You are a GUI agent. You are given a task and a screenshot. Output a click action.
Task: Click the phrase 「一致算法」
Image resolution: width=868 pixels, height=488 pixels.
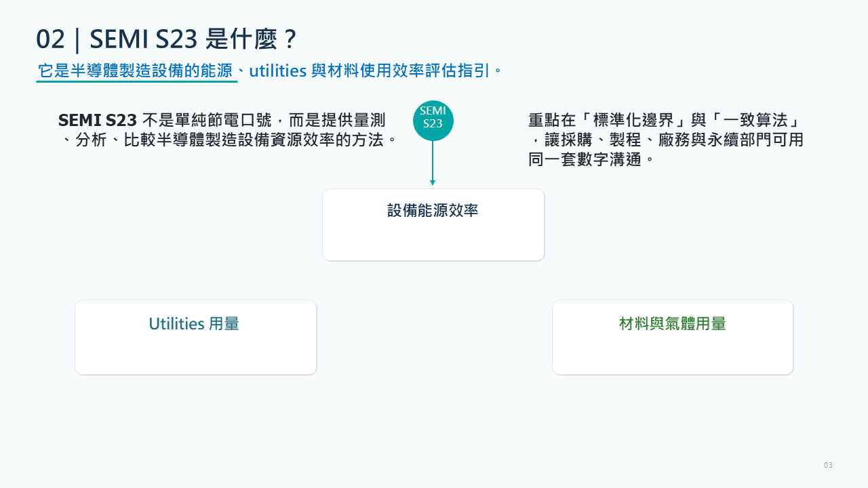tap(755, 121)
